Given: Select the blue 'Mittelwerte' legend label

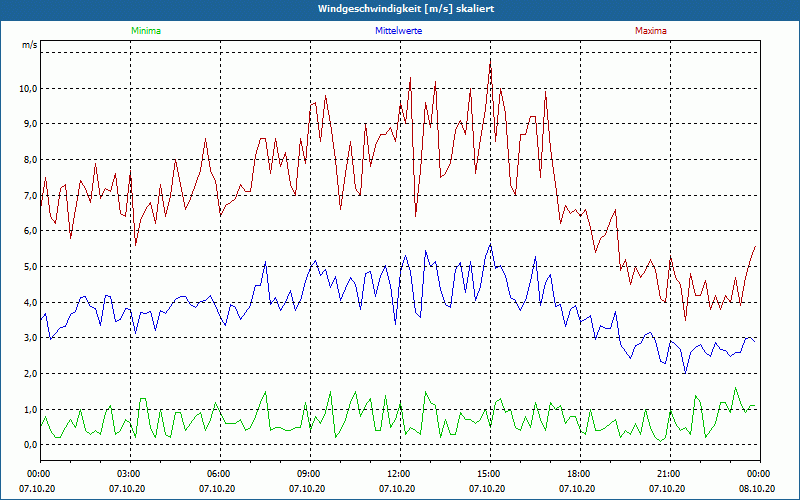Looking at the screenshot, I should [398, 31].
